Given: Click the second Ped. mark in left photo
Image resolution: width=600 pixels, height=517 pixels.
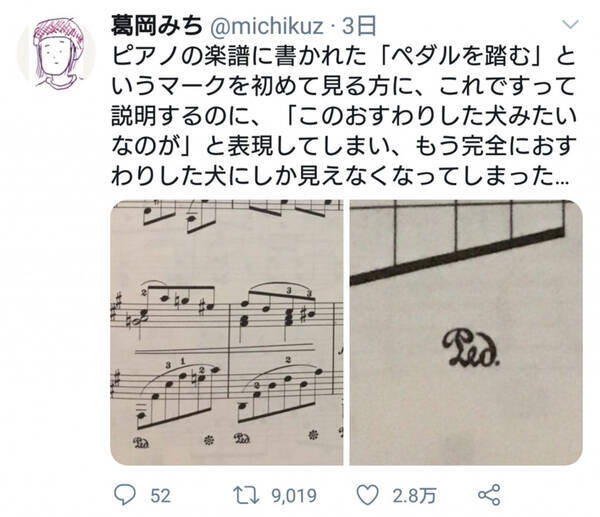Looking at the screenshot, I should (x=243, y=439).
